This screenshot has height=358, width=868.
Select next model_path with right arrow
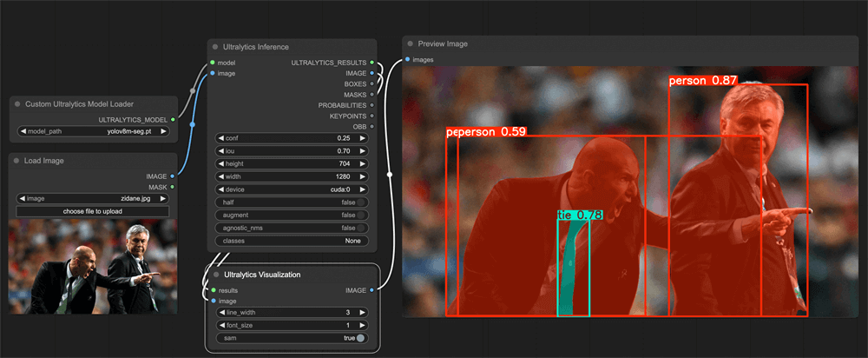163,132
